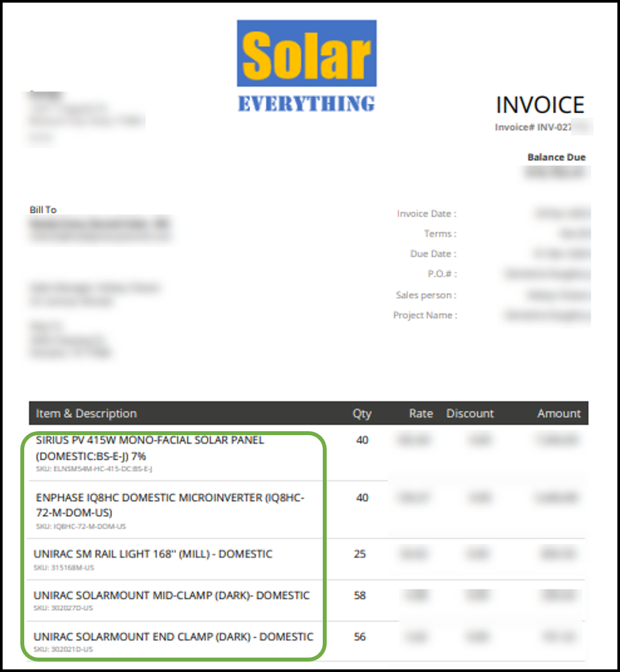The width and height of the screenshot is (620, 672).
Task: Select the INVOICE heading text
Action: tap(540, 105)
